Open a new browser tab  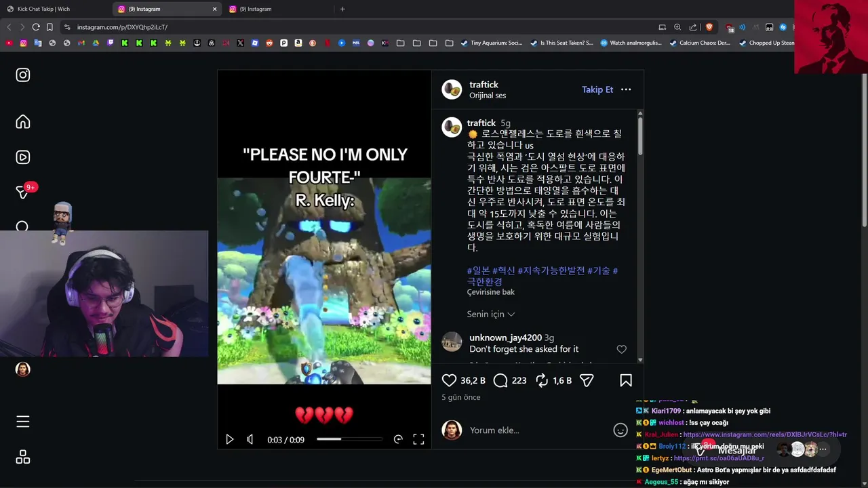(x=342, y=9)
